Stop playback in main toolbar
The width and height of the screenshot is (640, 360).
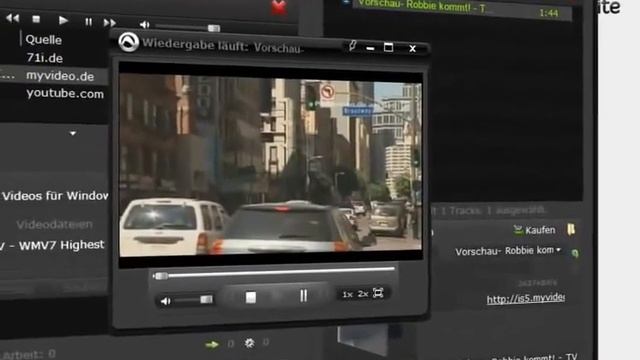click(x=36, y=19)
